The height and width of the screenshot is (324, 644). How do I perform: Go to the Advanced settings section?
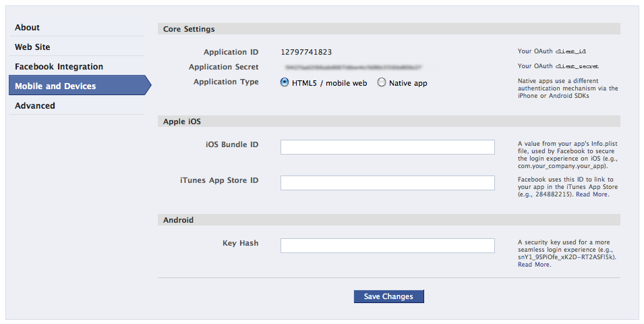tap(76, 106)
